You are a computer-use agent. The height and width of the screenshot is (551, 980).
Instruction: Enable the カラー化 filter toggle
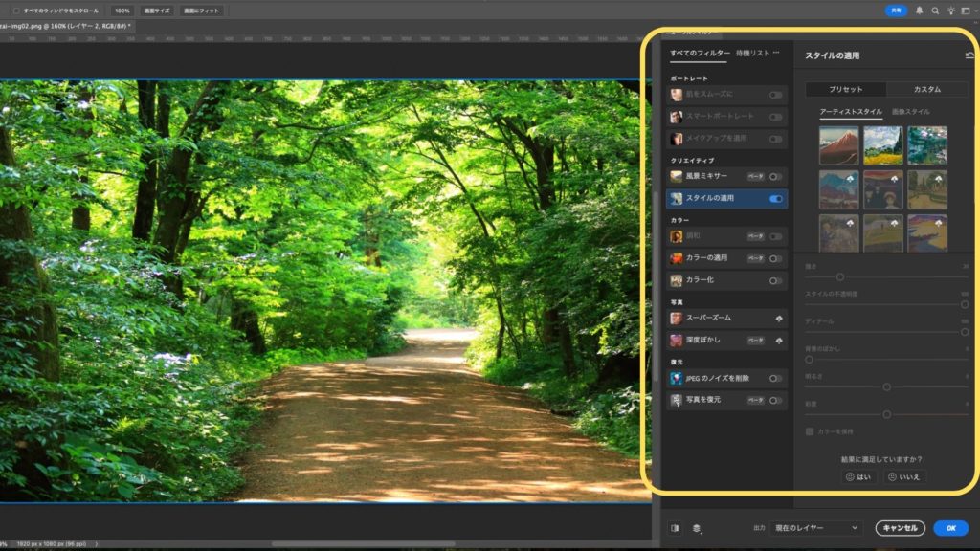[775, 281]
